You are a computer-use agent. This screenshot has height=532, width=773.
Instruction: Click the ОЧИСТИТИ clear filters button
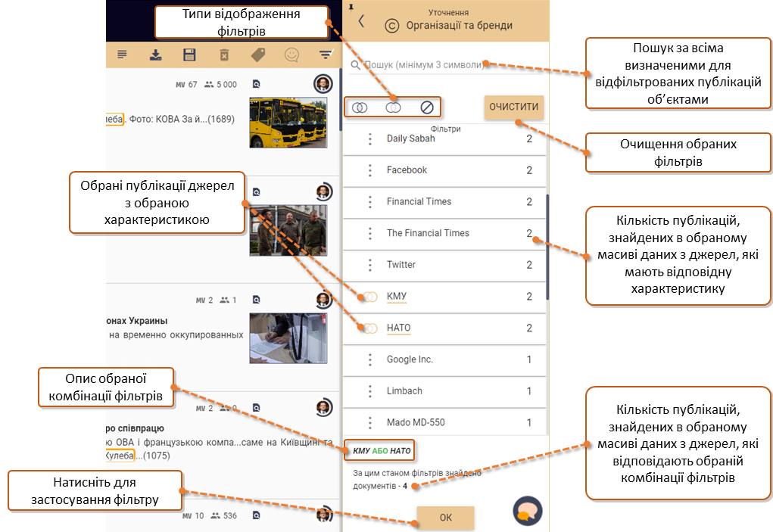click(513, 107)
